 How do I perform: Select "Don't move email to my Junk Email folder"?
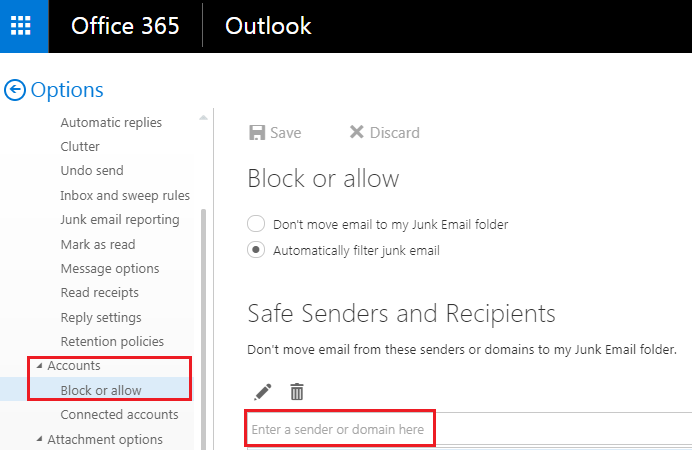pos(256,224)
